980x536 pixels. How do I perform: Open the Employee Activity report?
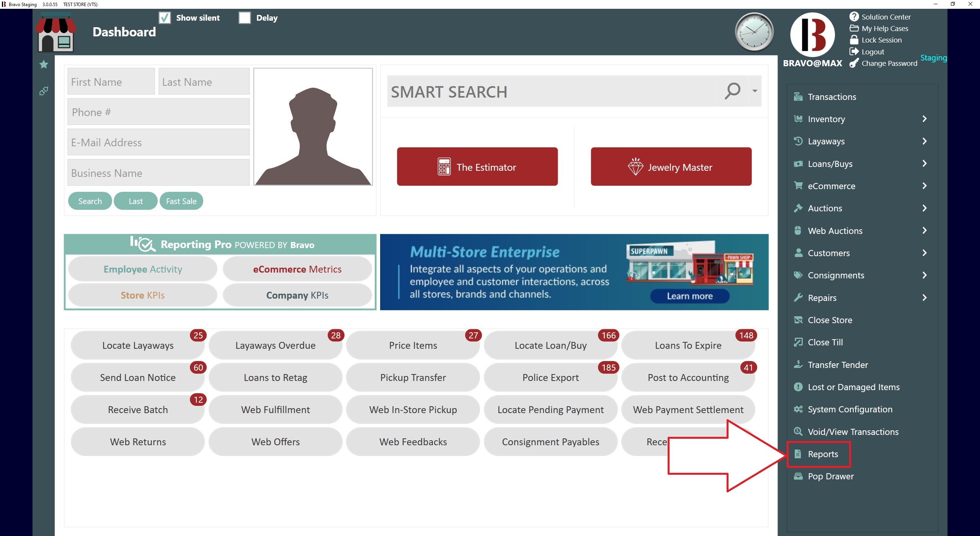[143, 269]
